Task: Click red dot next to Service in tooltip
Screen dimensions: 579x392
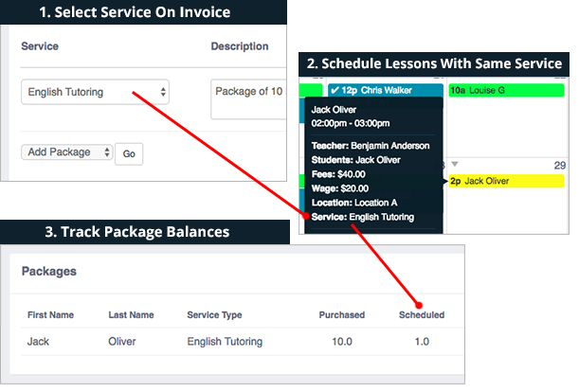Action: click(x=307, y=217)
